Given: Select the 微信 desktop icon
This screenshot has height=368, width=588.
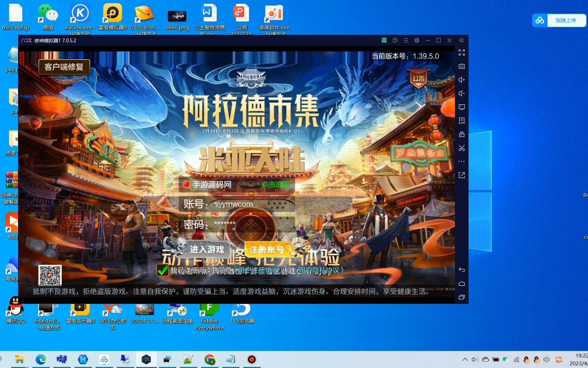Looking at the screenshot, I should tap(48, 17).
